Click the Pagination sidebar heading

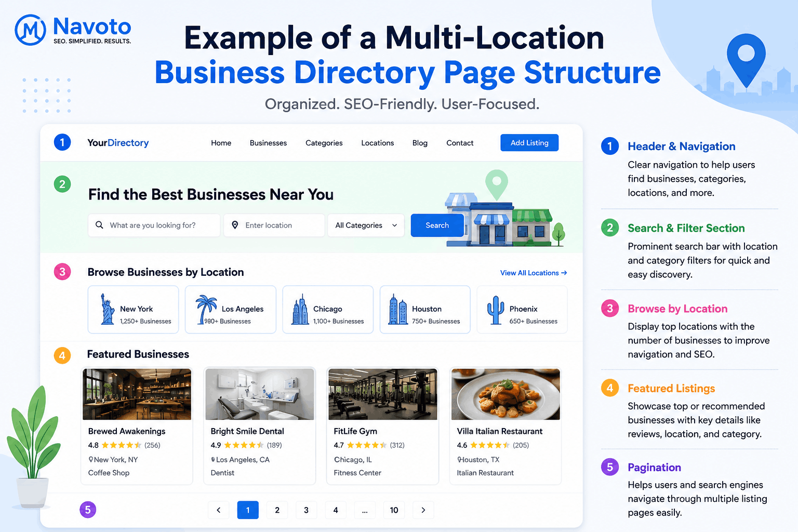[x=655, y=468]
